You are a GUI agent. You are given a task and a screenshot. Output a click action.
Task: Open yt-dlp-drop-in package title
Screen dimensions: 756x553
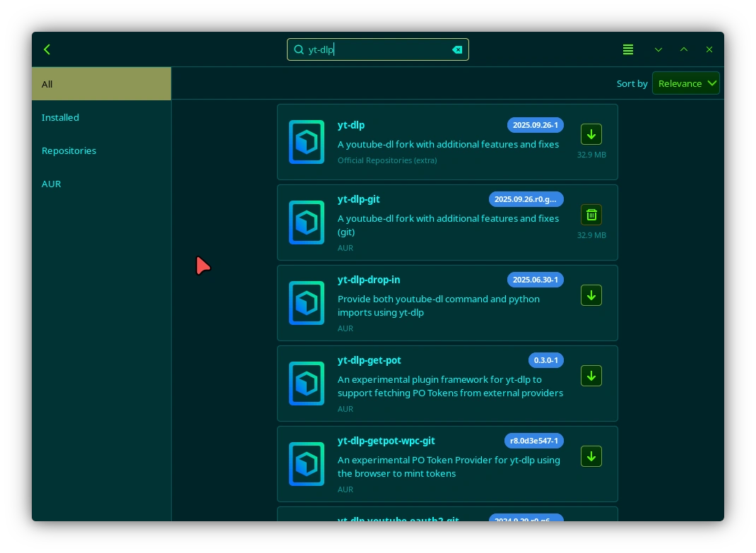369,280
